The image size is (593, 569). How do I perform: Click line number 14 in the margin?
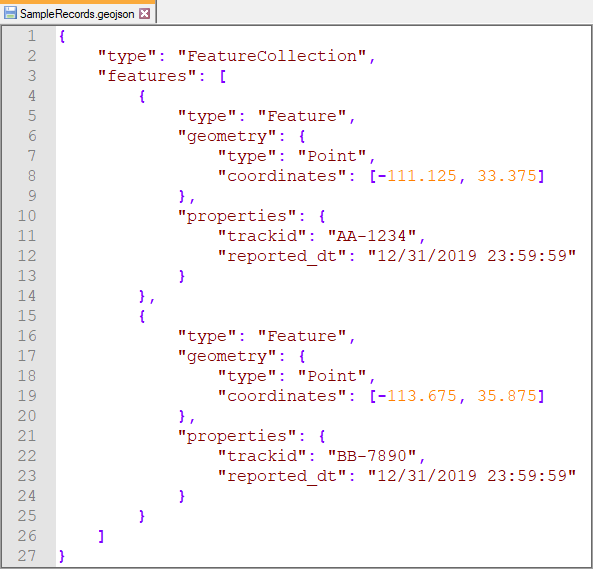[27, 296]
